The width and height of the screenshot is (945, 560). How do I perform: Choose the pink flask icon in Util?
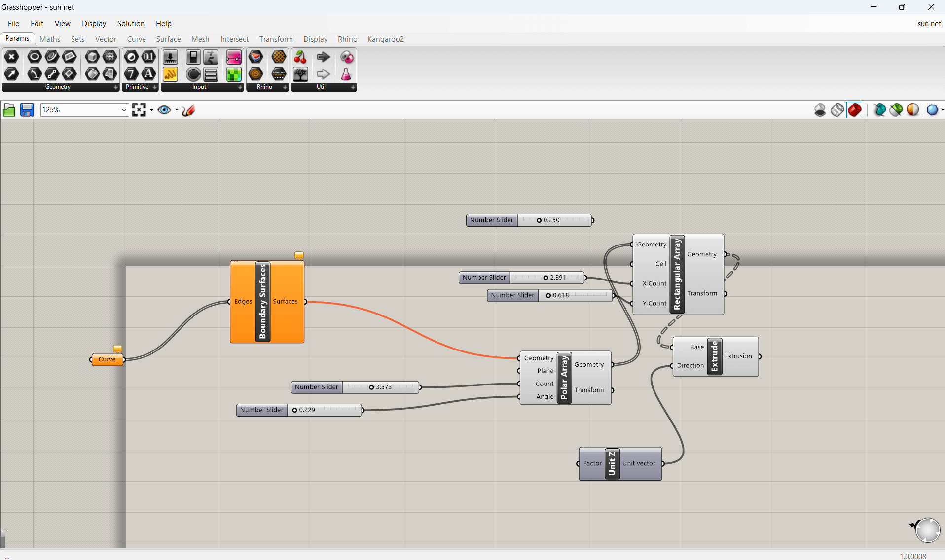[x=346, y=74]
